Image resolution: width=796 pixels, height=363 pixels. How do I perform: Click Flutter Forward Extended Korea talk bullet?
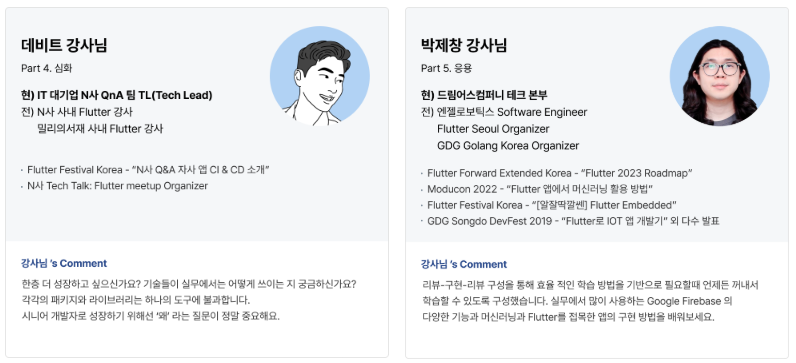[x=560, y=173]
